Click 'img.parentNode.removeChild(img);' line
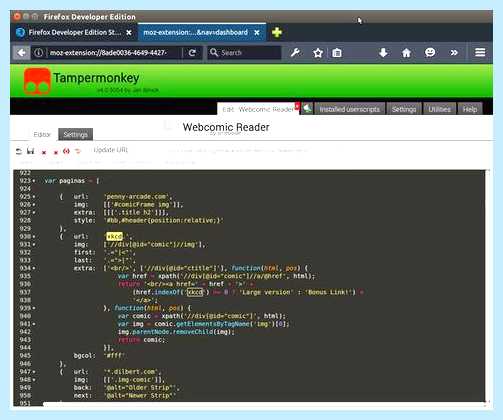The width and height of the screenshot is (503, 420). click(176, 332)
